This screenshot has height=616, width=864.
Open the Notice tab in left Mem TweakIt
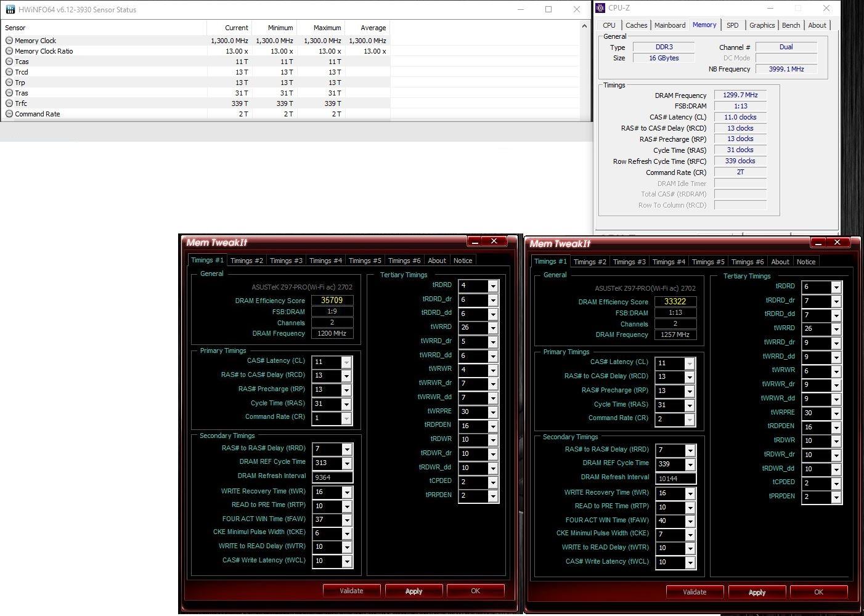pyautogui.click(x=463, y=261)
